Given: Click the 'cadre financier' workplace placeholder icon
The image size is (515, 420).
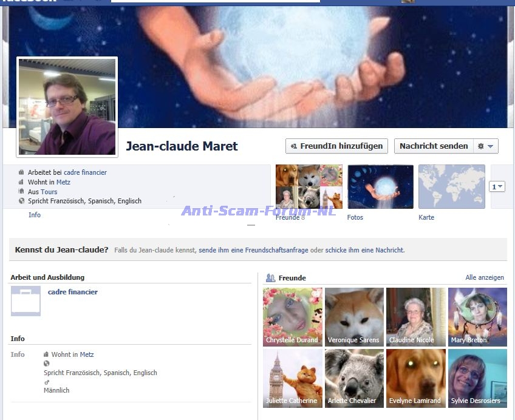Looking at the screenshot, I should pyautogui.click(x=26, y=301).
